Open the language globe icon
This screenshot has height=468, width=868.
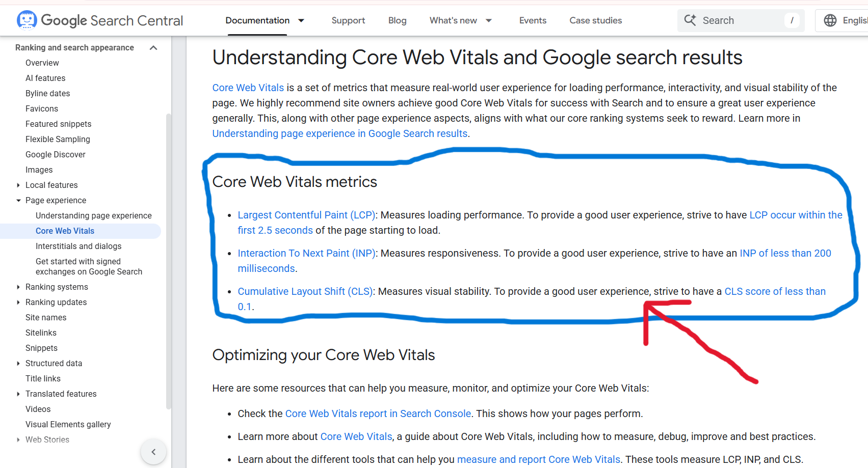830,20
